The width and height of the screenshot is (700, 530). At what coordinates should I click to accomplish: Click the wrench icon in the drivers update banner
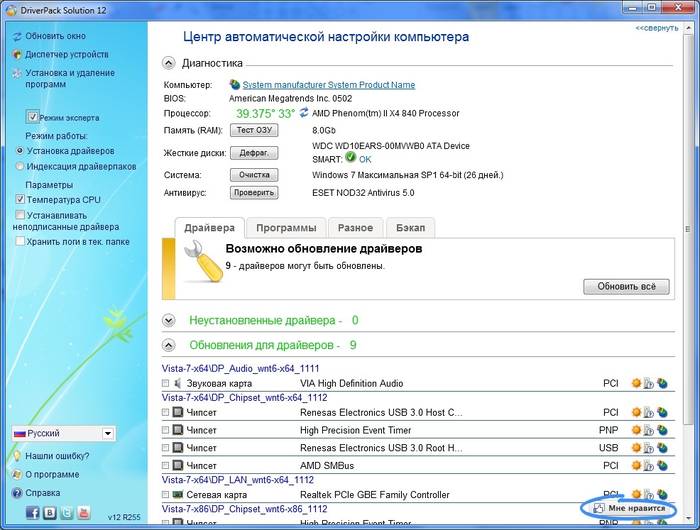[x=203, y=261]
